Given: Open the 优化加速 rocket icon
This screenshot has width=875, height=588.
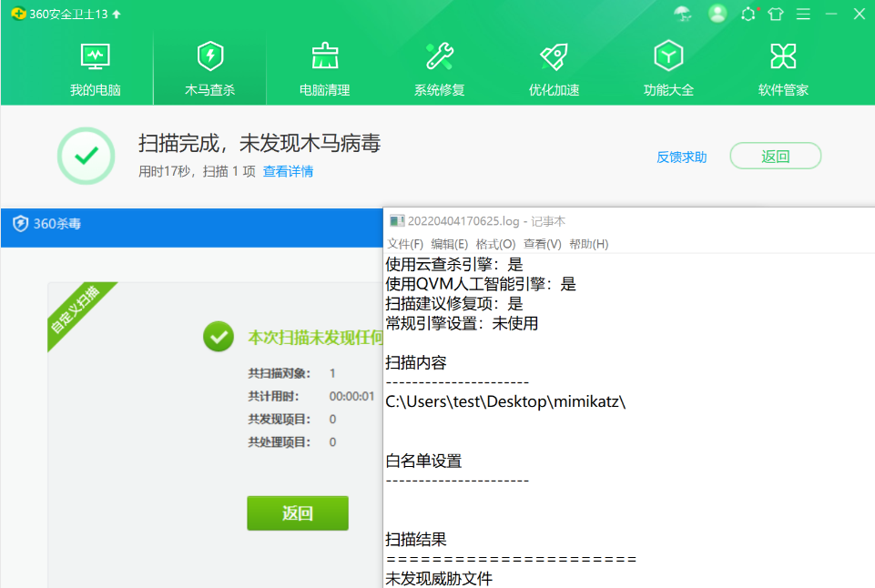Looking at the screenshot, I should pos(555,56).
